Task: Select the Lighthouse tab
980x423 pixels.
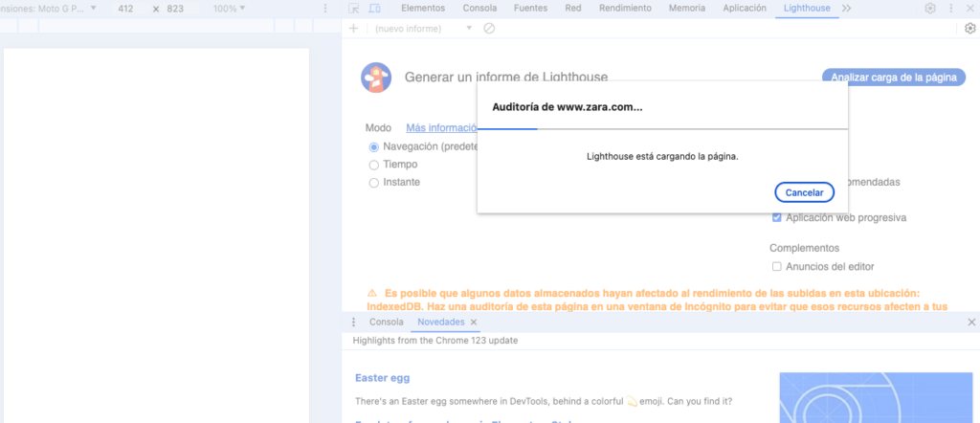Action: (807, 8)
